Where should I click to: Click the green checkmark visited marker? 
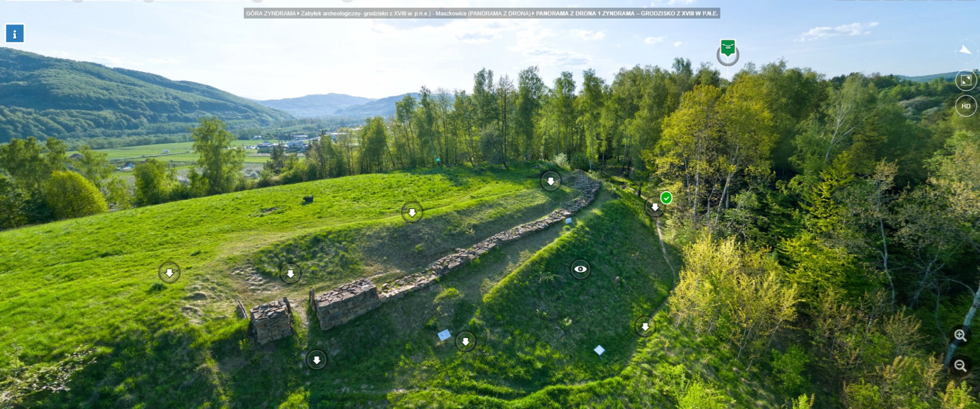[x=666, y=198]
